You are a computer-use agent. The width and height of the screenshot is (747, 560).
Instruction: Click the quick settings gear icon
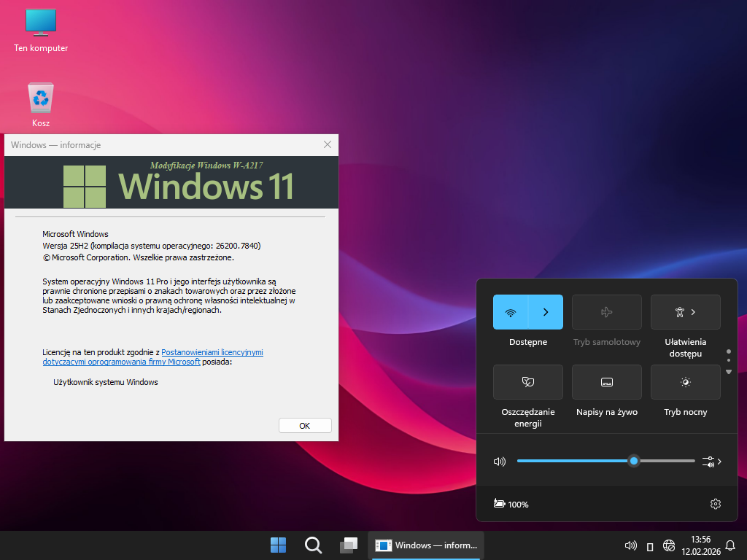point(715,504)
